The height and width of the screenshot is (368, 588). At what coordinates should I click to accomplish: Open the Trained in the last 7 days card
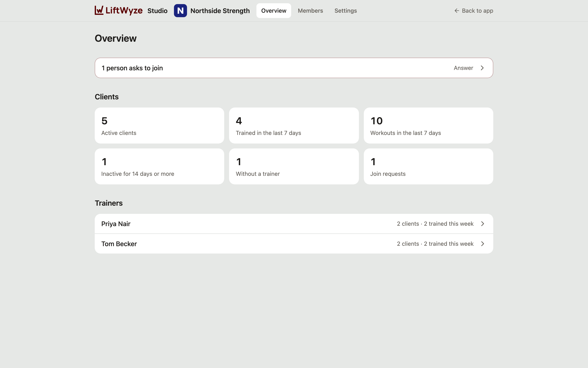(x=294, y=126)
